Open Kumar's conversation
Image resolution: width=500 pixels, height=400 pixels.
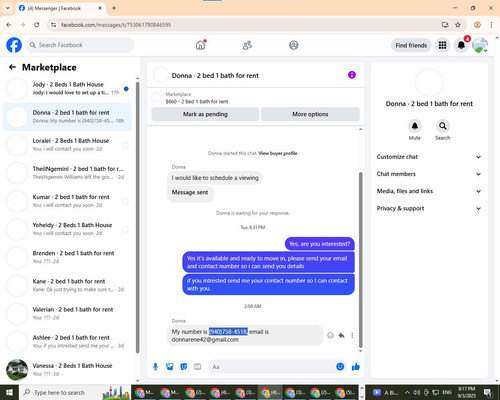click(68, 201)
